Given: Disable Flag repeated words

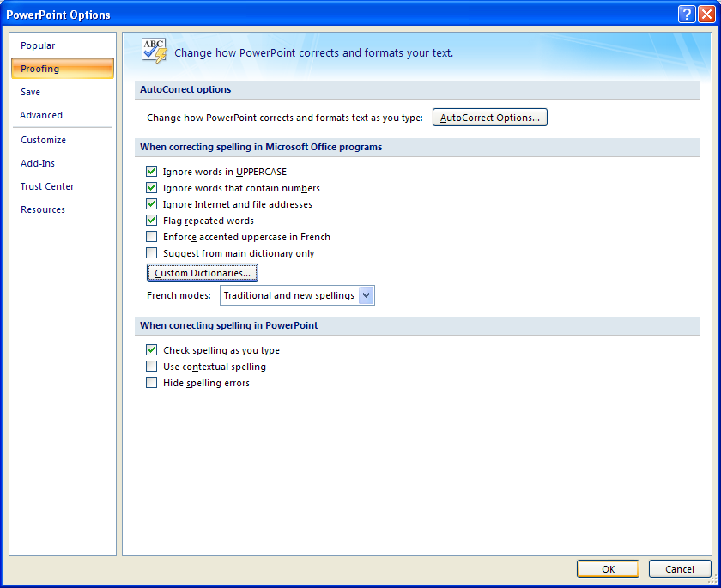Looking at the screenshot, I should (151, 221).
